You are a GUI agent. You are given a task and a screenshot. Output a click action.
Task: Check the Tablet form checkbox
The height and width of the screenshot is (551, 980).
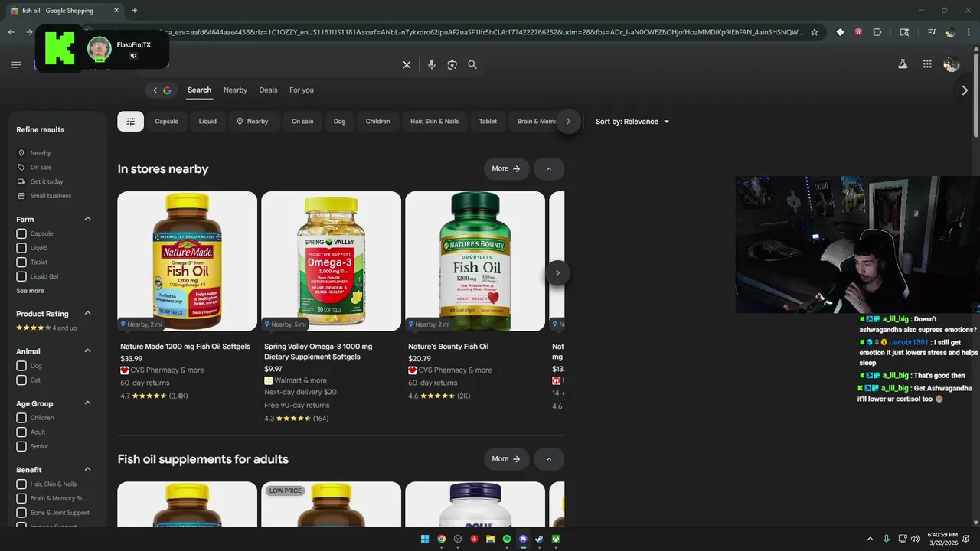[21, 262]
